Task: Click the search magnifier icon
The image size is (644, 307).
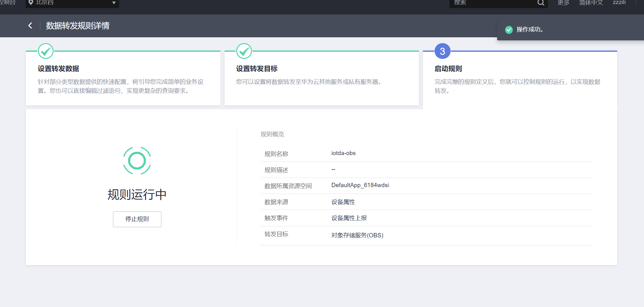Action: (541, 3)
